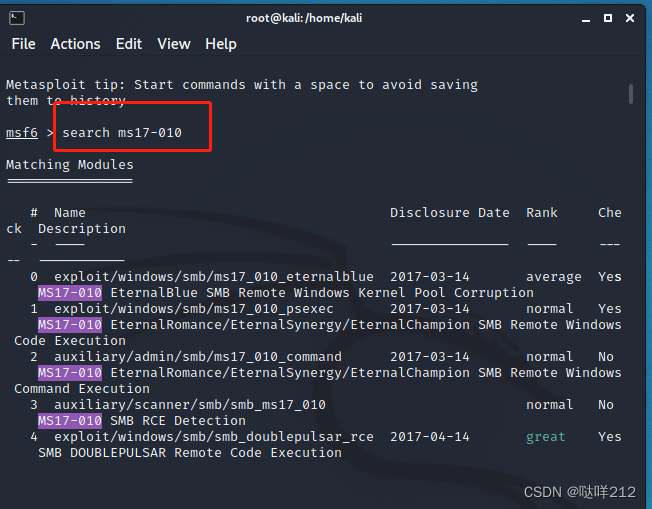Viewport: 652px width, 509px height.
Task: Open the Help menu
Action: [221, 44]
